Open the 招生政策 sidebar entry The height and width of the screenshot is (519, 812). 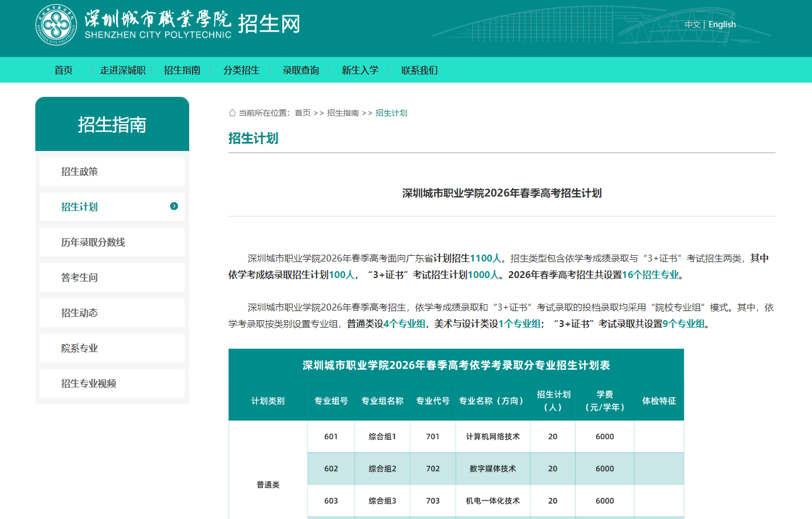click(x=80, y=171)
